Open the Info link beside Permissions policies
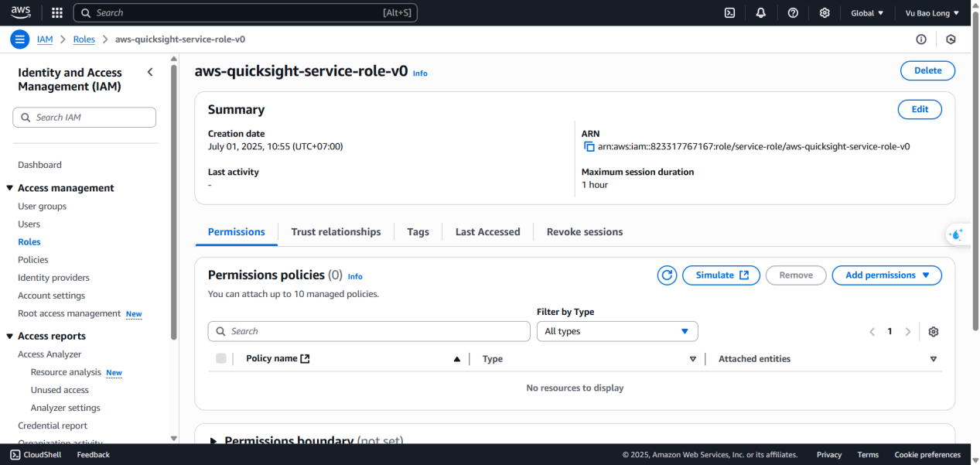The height and width of the screenshot is (465, 980). coord(355,276)
